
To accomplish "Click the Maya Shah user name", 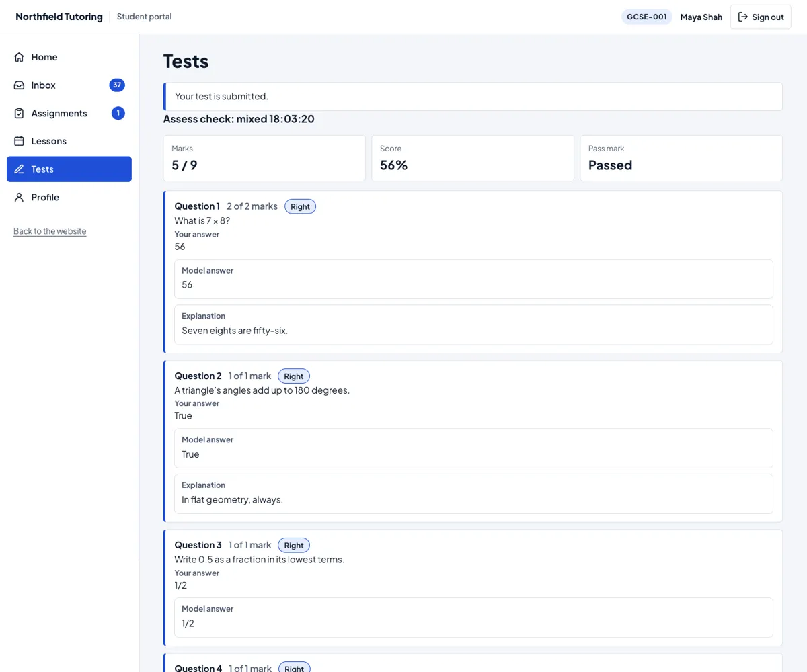I will click(x=701, y=17).
